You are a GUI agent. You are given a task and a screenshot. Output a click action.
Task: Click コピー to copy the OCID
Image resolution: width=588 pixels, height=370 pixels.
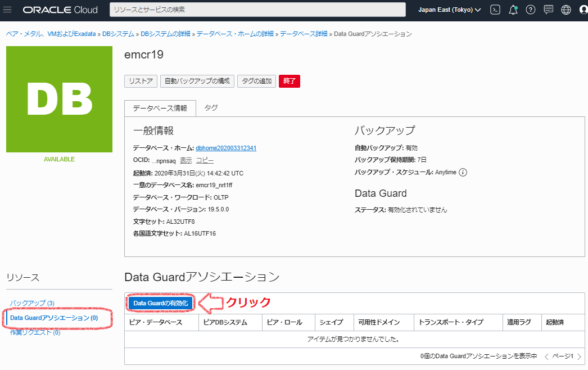[x=205, y=160]
